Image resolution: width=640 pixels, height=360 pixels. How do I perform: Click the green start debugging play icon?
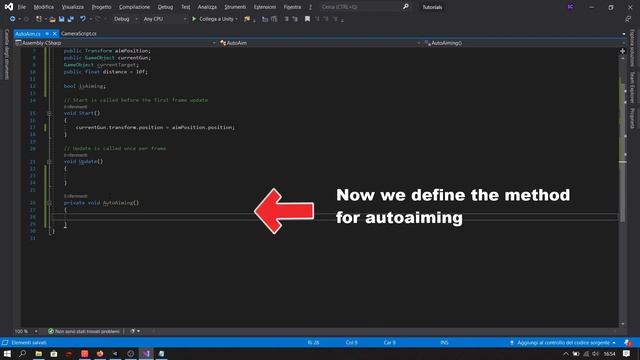point(194,19)
